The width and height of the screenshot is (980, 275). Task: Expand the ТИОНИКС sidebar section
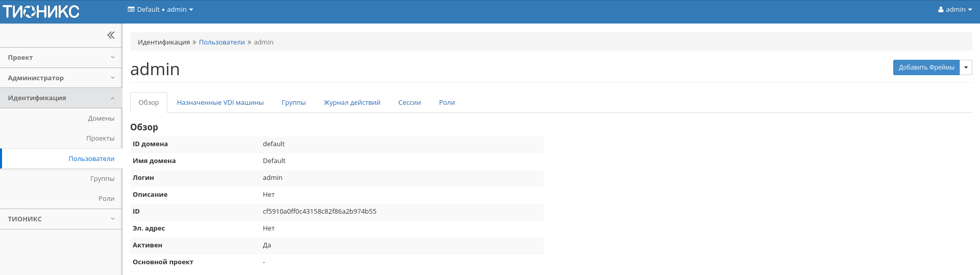(x=61, y=219)
